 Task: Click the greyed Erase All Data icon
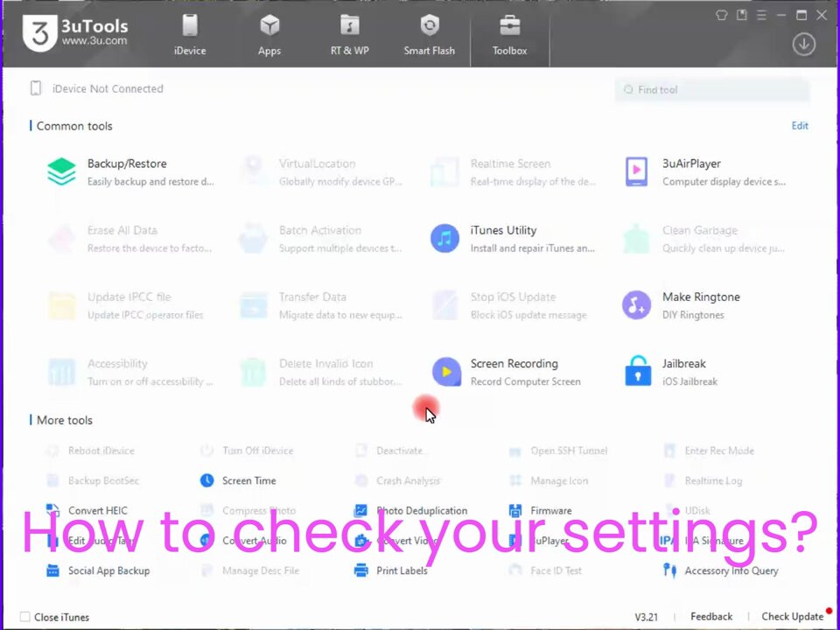(61, 238)
